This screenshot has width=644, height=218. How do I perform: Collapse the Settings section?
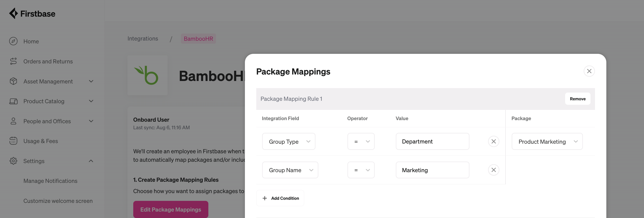(91, 161)
